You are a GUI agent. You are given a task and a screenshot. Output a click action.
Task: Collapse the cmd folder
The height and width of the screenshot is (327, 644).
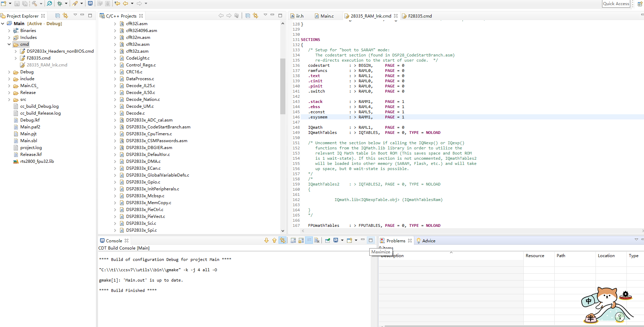click(9, 44)
